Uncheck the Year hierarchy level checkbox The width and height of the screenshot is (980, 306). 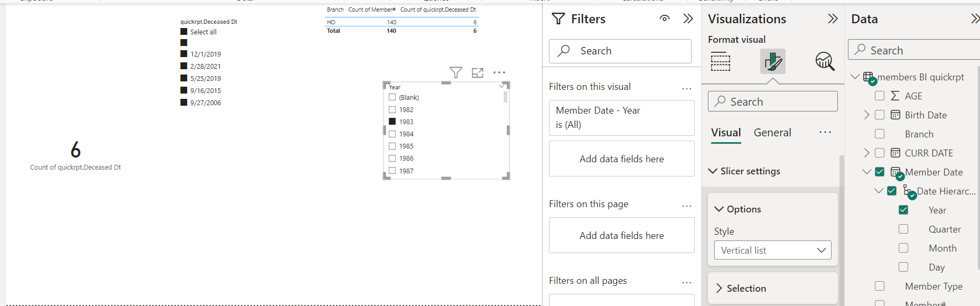[903, 210]
